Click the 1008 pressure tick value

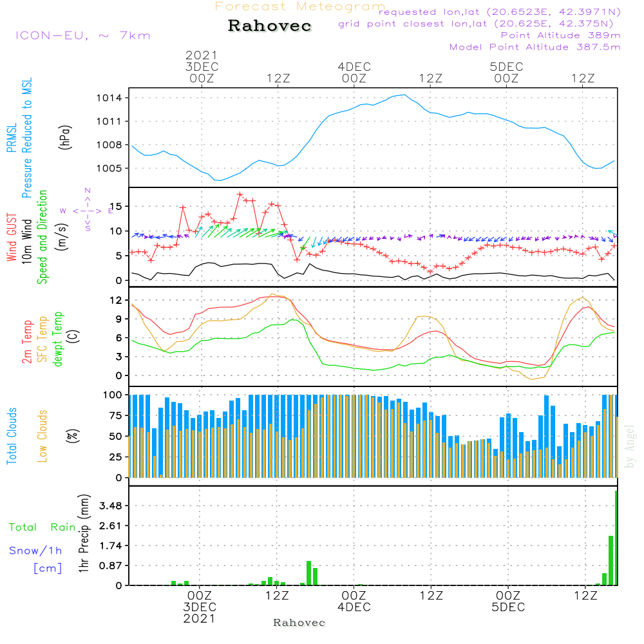tap(109, 144)
